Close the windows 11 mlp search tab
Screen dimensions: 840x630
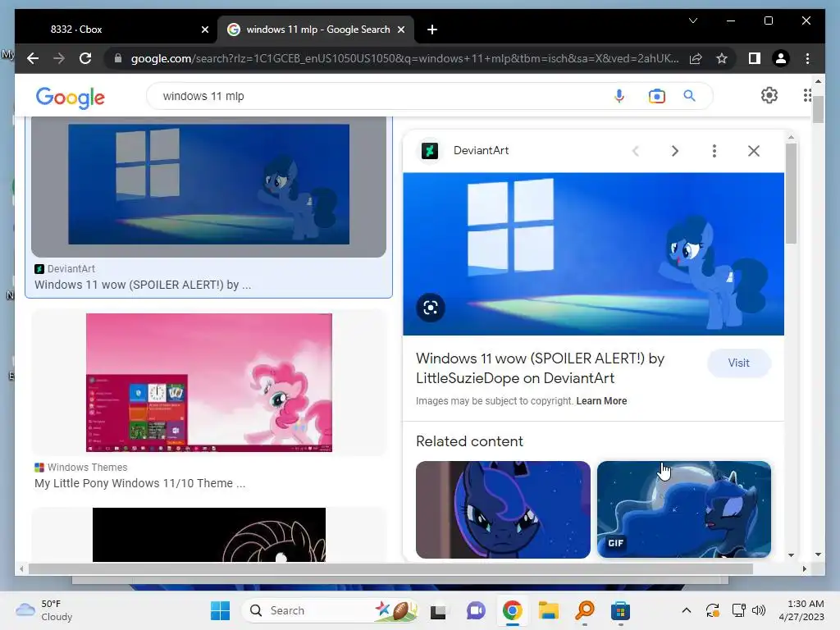click(x=400, y=30)
